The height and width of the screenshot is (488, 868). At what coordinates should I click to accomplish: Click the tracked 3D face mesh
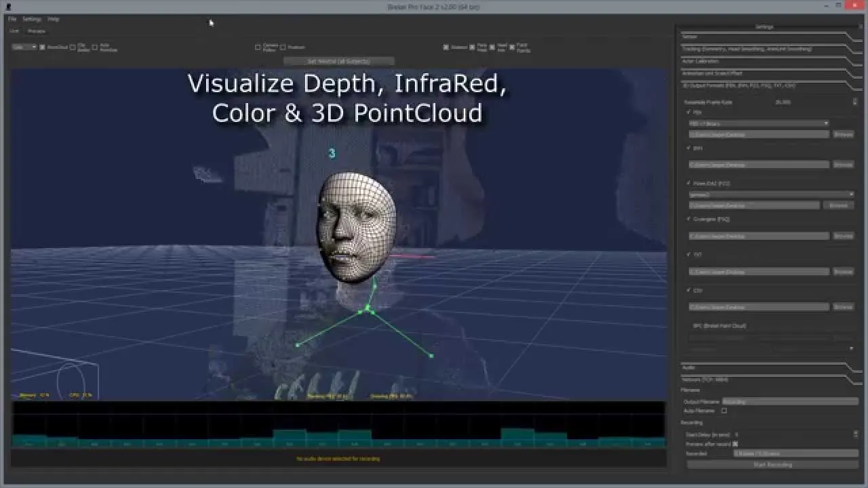coord(356,227)
